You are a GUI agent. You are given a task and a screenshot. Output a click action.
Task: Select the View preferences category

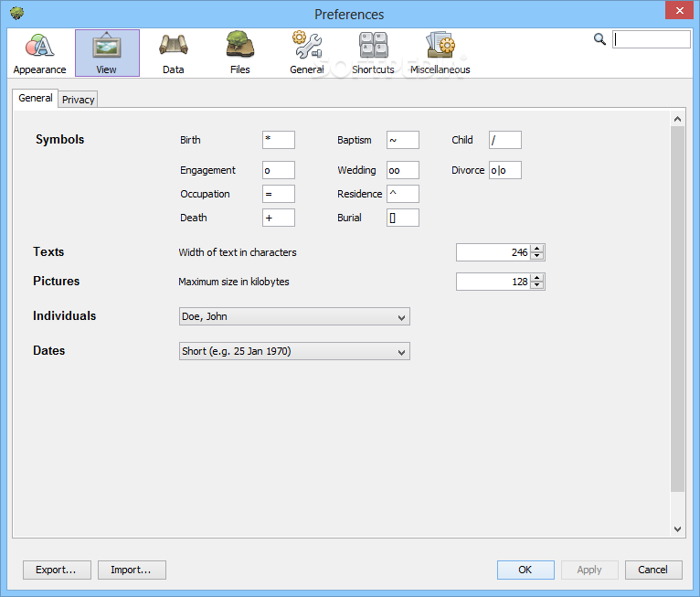(107, 53)
